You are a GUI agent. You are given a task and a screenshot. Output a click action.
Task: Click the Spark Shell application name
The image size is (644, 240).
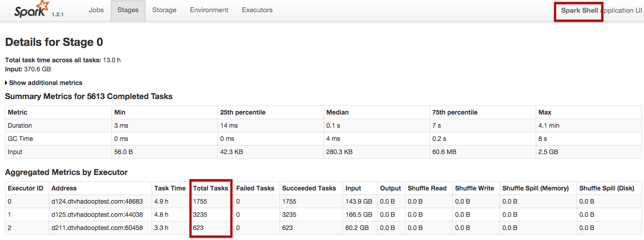579,10
